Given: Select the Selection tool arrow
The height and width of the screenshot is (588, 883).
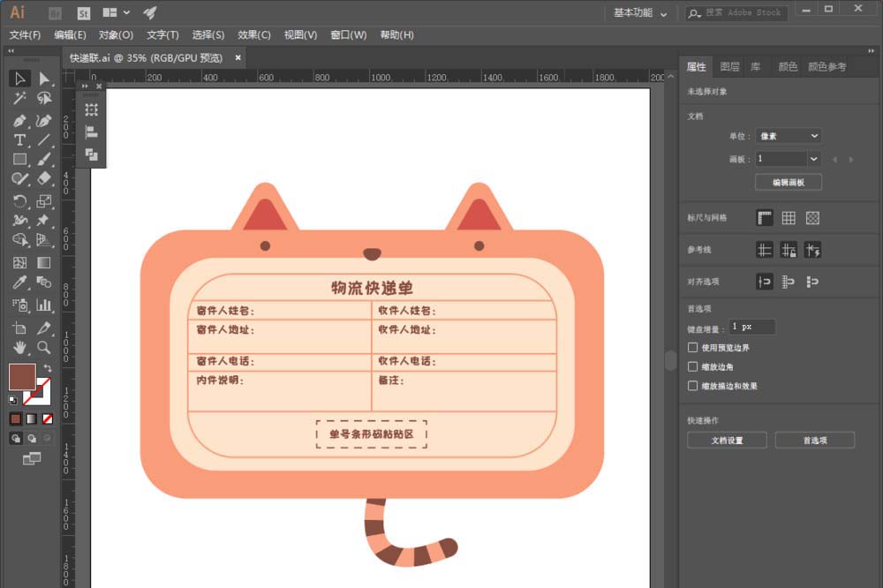Looking at the screenshot, I should [19, 79].
